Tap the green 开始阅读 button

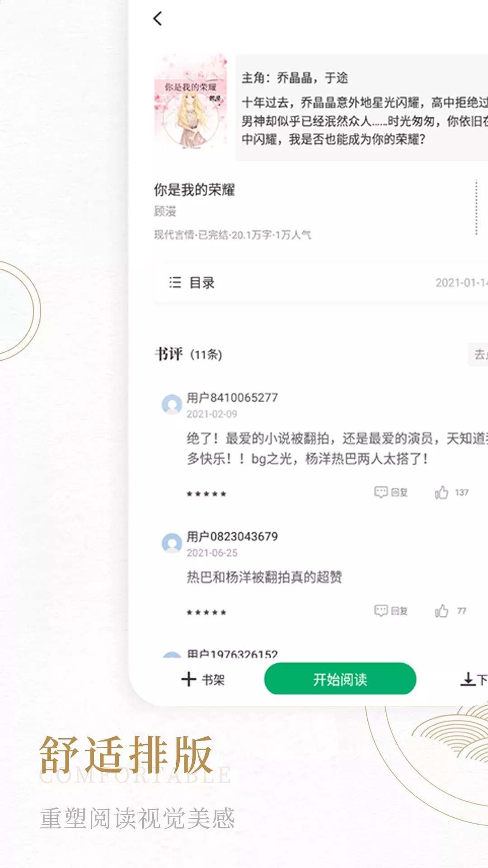click(x=340, y=679)
